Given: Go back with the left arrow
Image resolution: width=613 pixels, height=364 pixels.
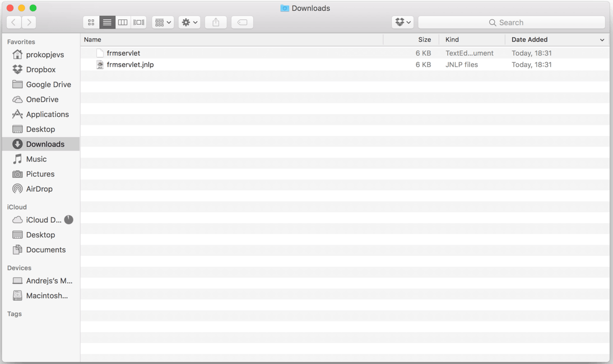Looking at the screenshot, I should point(14,22).
